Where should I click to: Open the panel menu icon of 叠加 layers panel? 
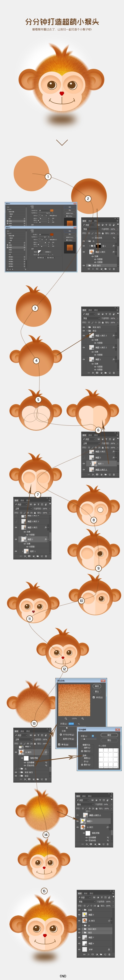(111, 796)
